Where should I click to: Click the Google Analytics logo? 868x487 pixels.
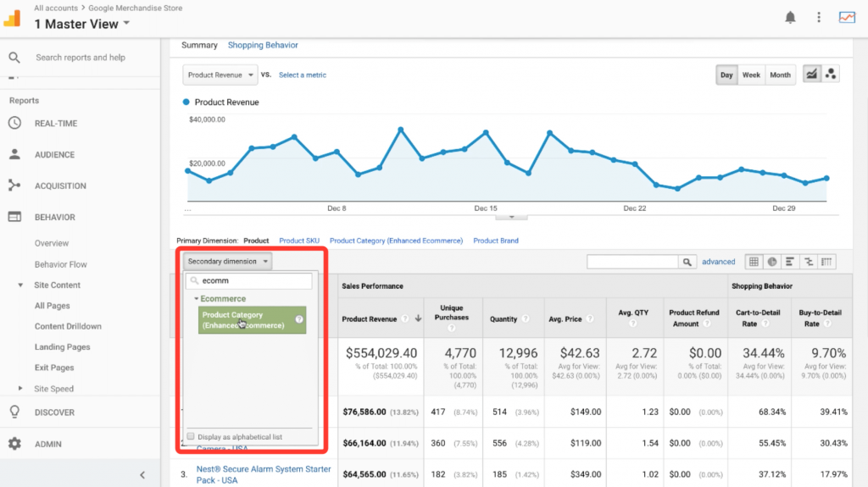(x=12, y=19)
